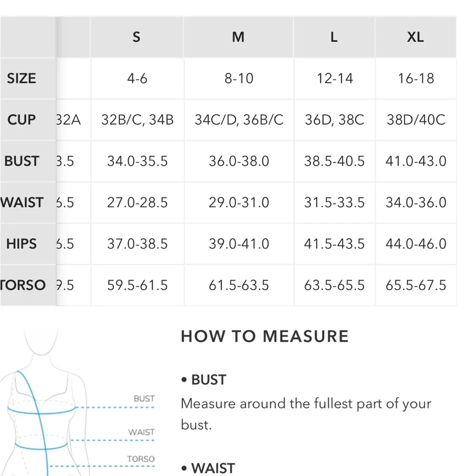Select the XL size column header
This screenshot has height=476, width=476.
[415, 37]
